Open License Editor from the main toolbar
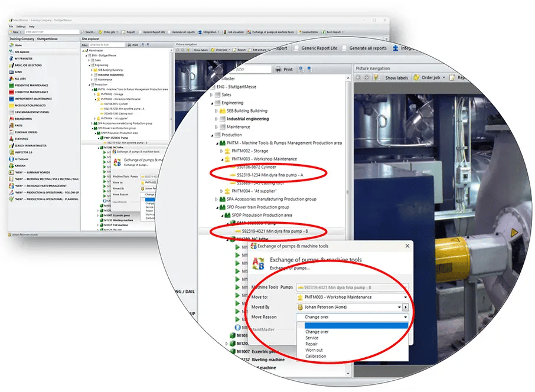This screenshot has height=392, width=535. point(308,32)
